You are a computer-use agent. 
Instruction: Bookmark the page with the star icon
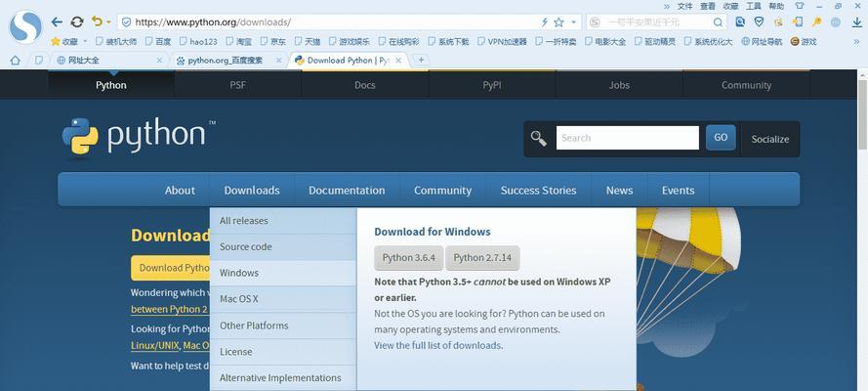point(558,22)
